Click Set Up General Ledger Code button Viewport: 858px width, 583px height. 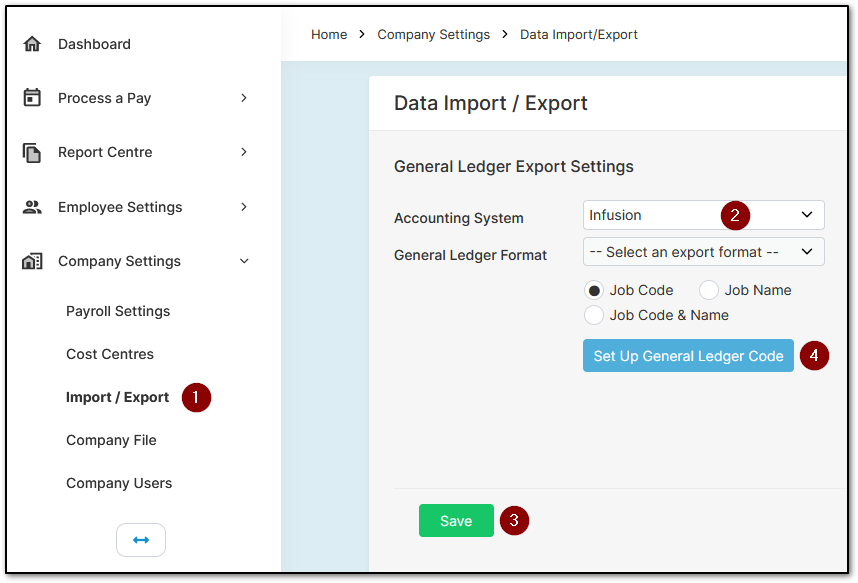tap(688, 356)
